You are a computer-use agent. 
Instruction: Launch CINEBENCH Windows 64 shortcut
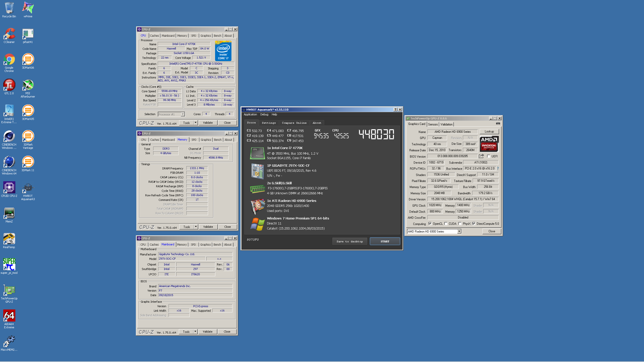[x=9, y=165]
